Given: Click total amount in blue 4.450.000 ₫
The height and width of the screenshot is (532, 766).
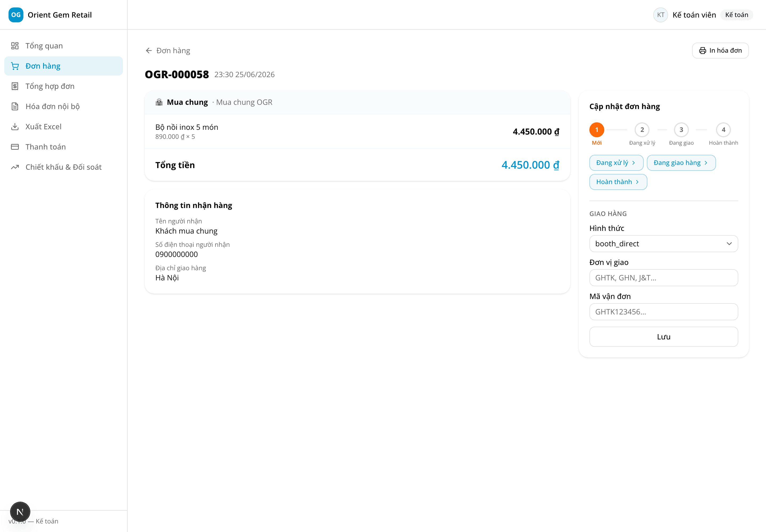Looking at the screenshot, I should (530, 165).
